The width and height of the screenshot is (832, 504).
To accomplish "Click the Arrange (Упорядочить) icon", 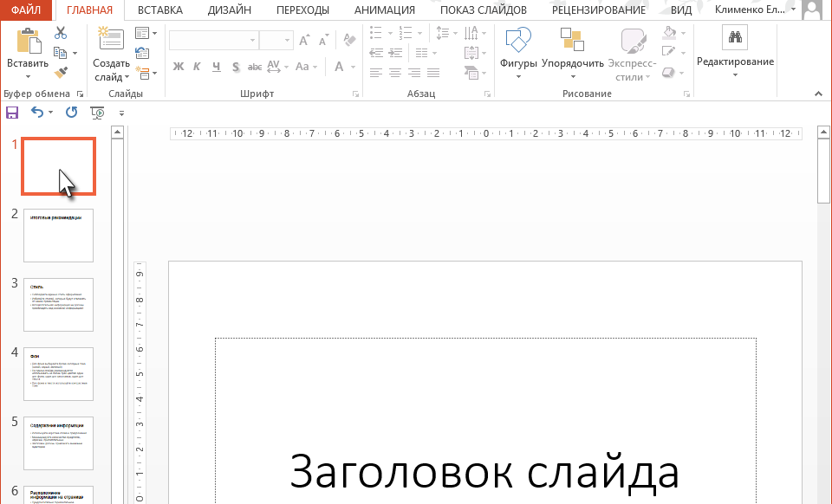I will pyautogui.click(x=572, y=40).
